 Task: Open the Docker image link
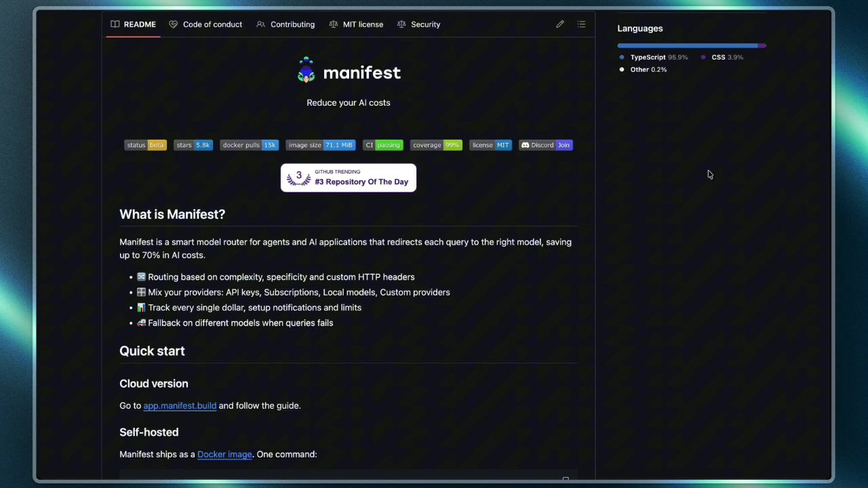pyautogui.click(x=224, y=455)
